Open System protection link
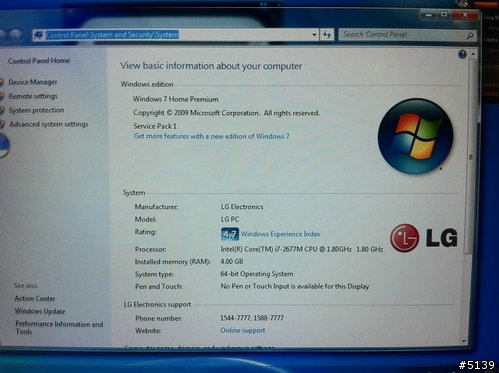 [36, 110]
